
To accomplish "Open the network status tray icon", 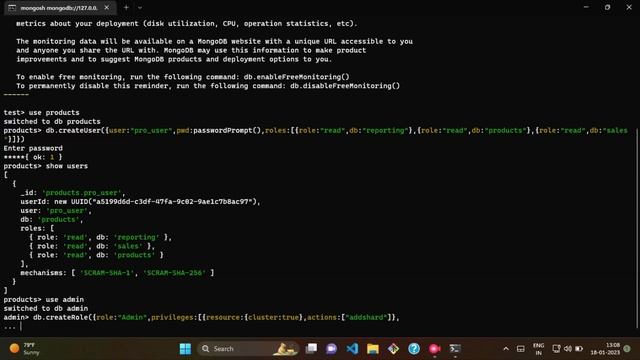I will (x=556, y=349).
